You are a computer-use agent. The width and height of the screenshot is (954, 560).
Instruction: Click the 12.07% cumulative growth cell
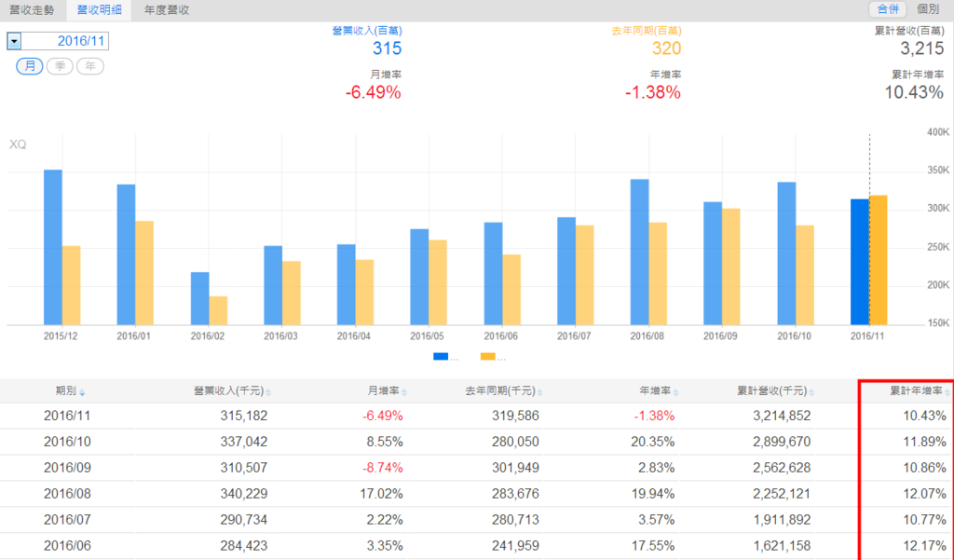click(925, 494)
